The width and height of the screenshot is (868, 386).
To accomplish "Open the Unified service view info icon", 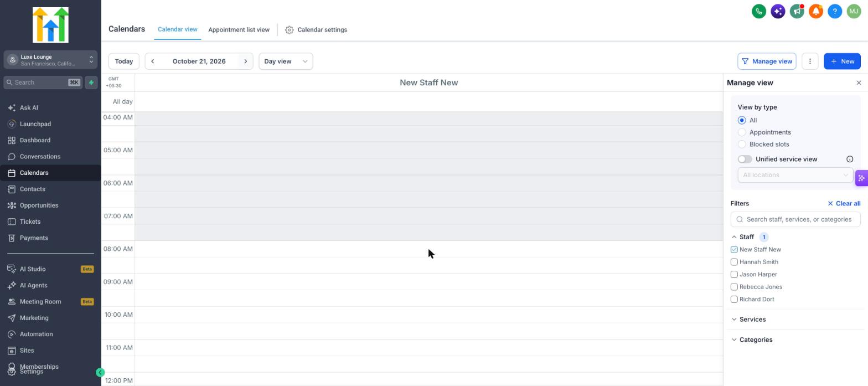I will coord(850,159).
